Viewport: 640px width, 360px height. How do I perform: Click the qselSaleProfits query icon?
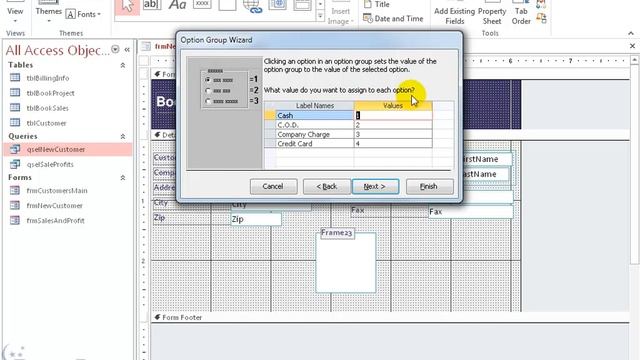pos(15,164)
